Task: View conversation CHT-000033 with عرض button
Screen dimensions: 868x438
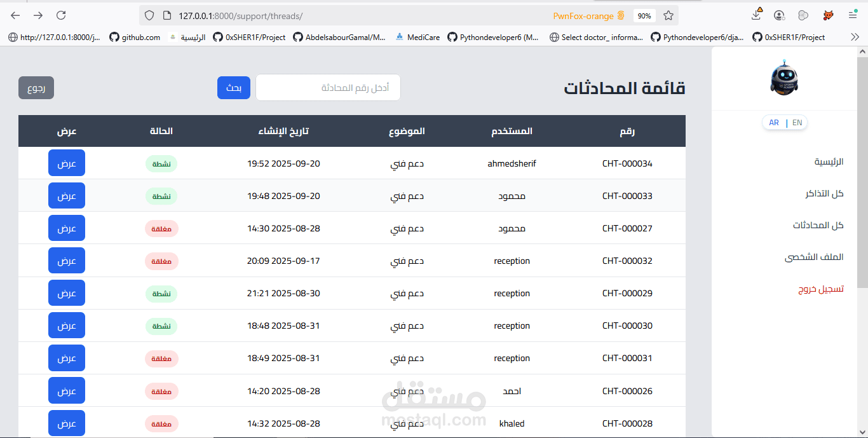Action: [x=67, y=196]
